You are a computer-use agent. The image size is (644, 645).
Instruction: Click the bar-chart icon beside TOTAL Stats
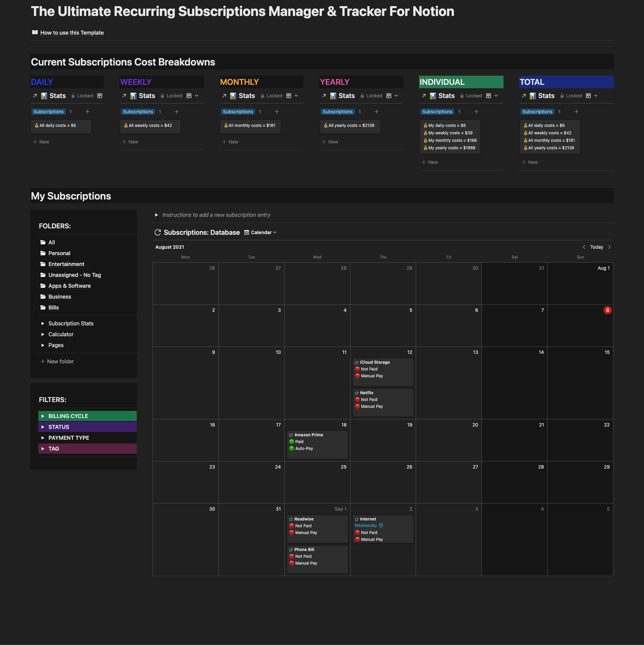click(533, 96)
